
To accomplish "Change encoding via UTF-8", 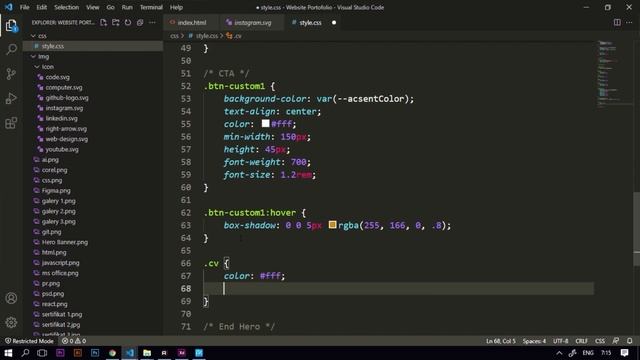I will pyautogui.click(x=561, y=341).
